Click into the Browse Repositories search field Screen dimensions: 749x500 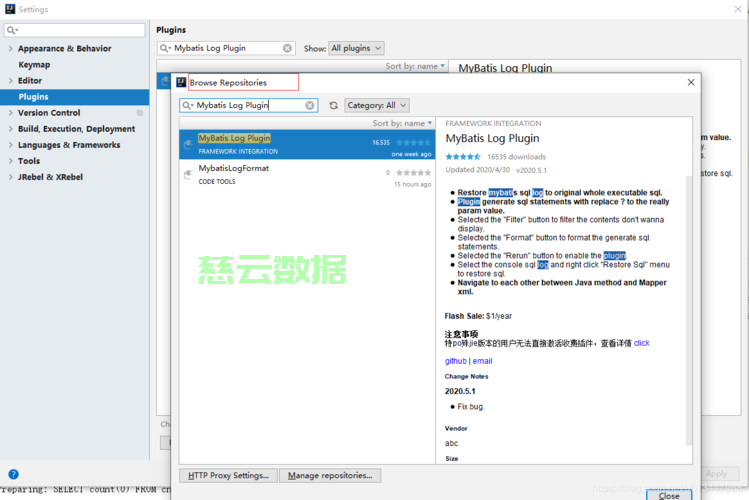(248, 105)
